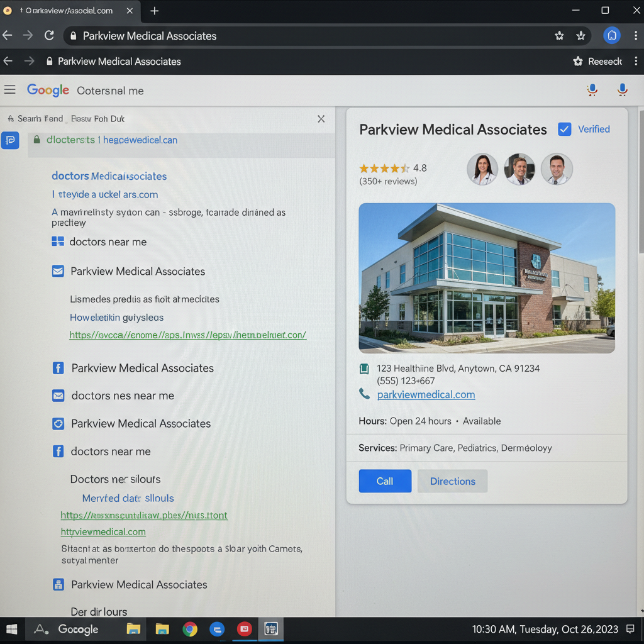Open the Howeletikin guiysleas link
Viewport: 644px width, 644px height.
tap(116, 318)
